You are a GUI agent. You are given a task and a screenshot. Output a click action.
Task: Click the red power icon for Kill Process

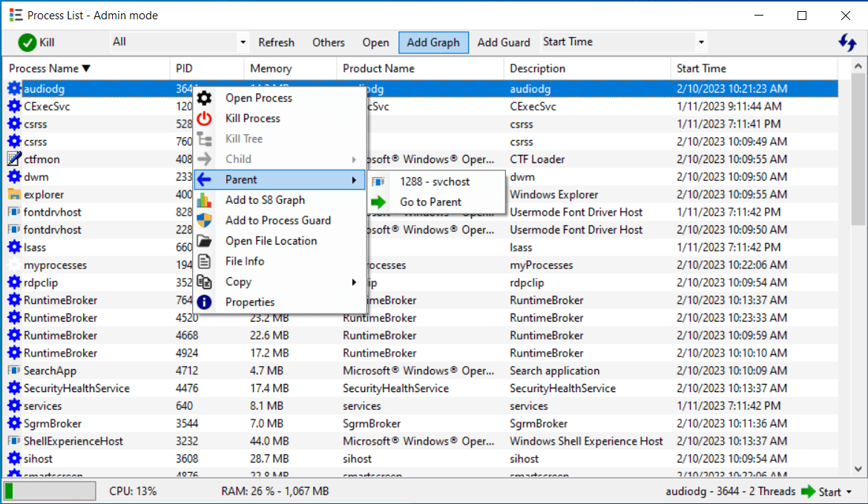pos(204,119)
